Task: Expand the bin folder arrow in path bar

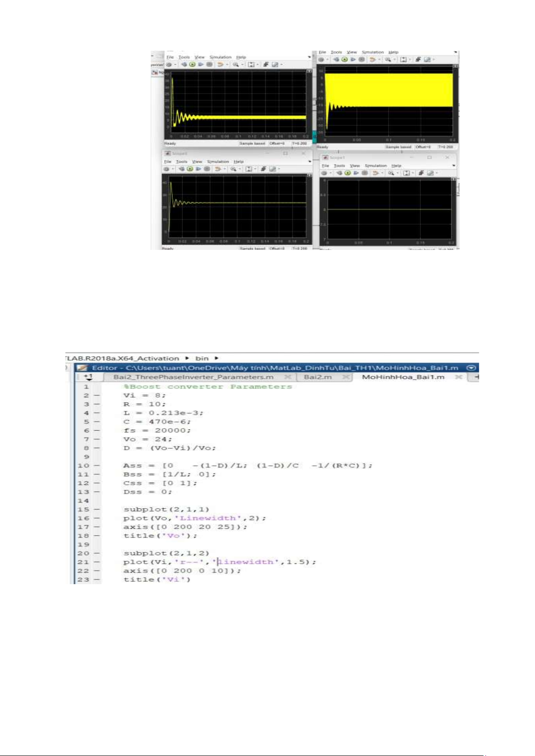Action: [x=217, y=358]
